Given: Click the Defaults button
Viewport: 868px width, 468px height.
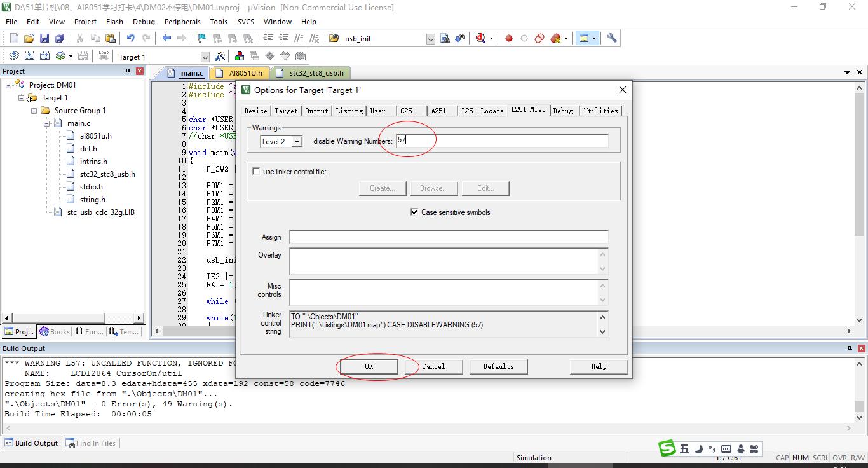Looking at the screenshot, I should (x=498, y=366).
